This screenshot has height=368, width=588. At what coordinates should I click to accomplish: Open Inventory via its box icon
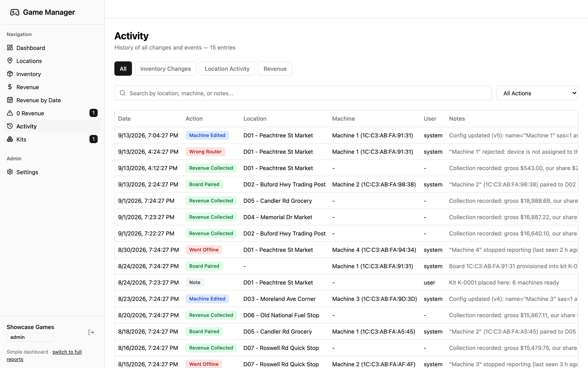point(10,74)
